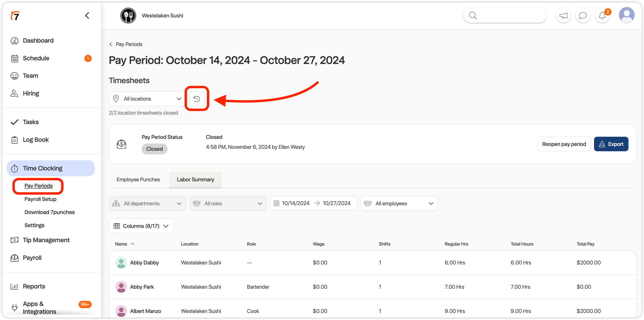Click Abby Park's Bartender role cell
Viewport: 644px width, 320px height.
click(x=258, y=287)
